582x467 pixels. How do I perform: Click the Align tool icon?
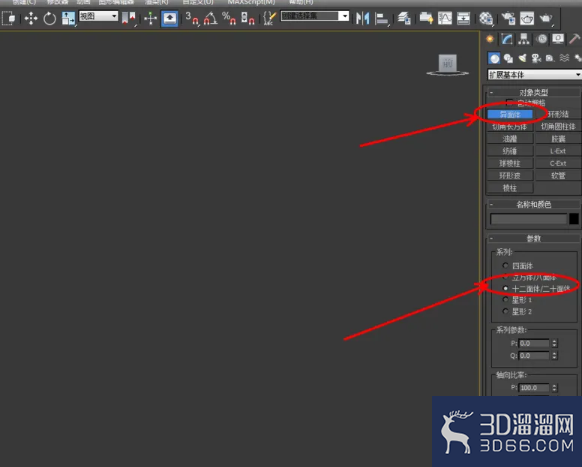point(382,18)
